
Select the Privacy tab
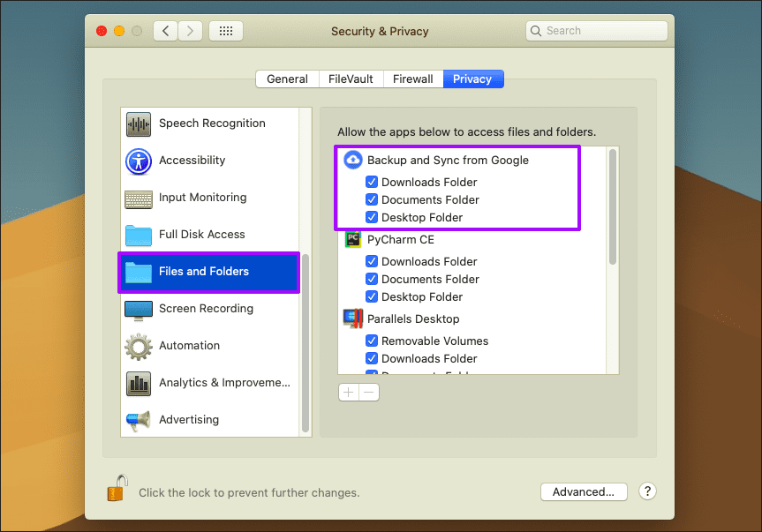click(473, 79)
